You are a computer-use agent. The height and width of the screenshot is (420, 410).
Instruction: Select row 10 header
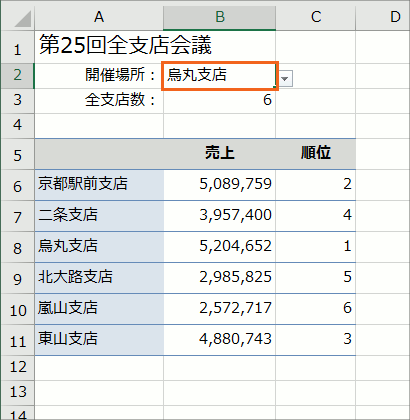point(18,309)
